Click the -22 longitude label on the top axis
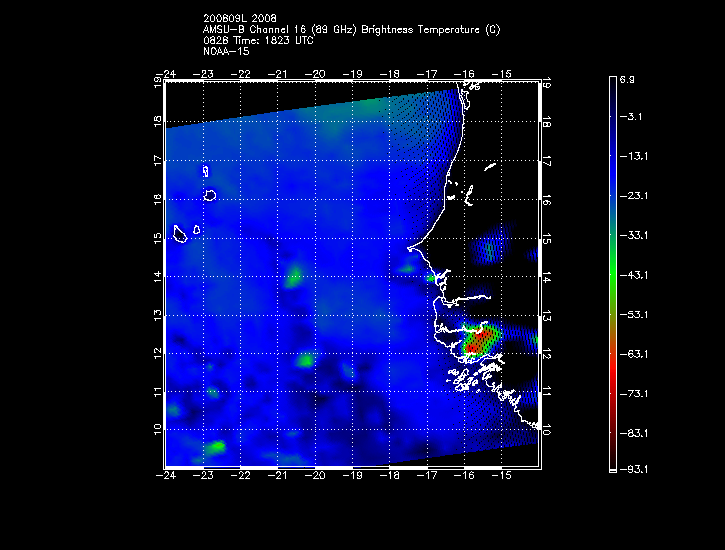 pos(240,74)
